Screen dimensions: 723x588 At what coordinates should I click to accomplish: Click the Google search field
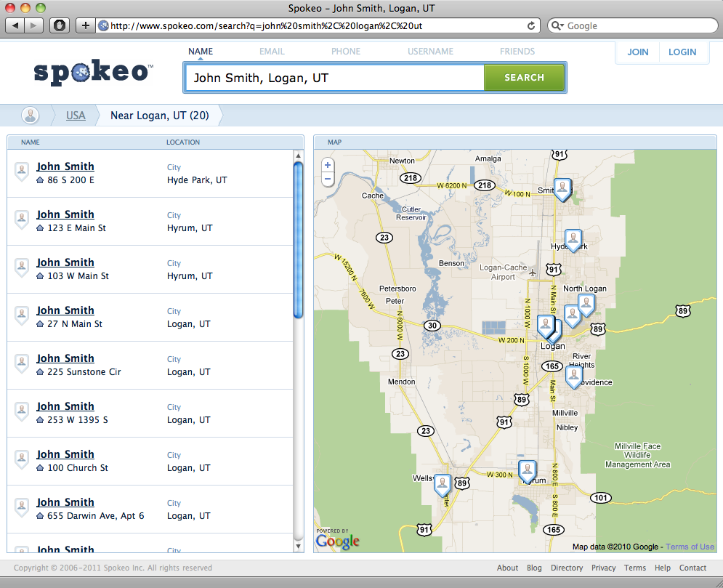[633, 26]
